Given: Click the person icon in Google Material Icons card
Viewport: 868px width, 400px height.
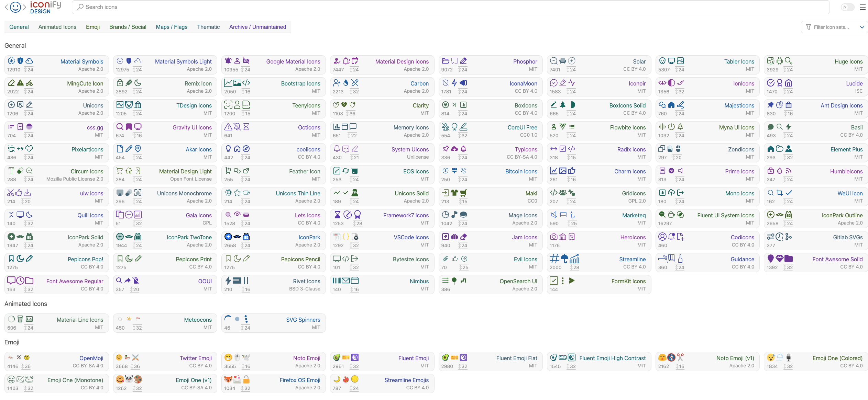Looking at the screenshot, I should coord(237,61).
